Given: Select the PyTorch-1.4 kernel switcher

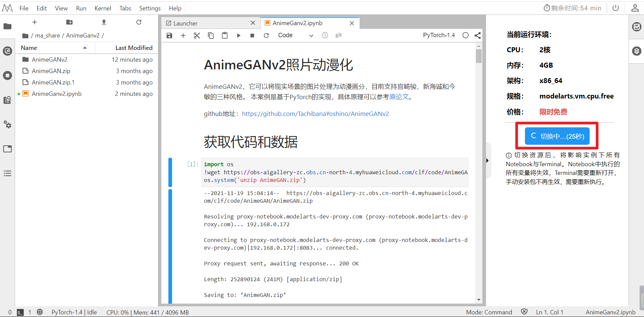Looking at the screenshot, I should (x=439, y=35).
